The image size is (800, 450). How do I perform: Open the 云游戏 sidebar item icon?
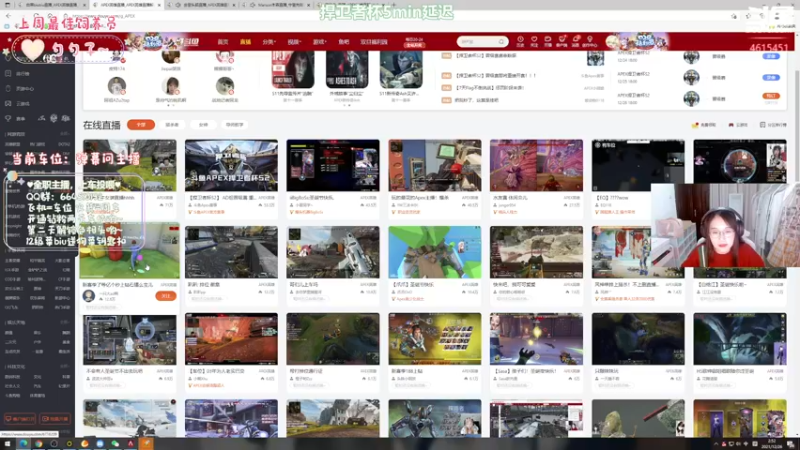click(x=8, y=104)
